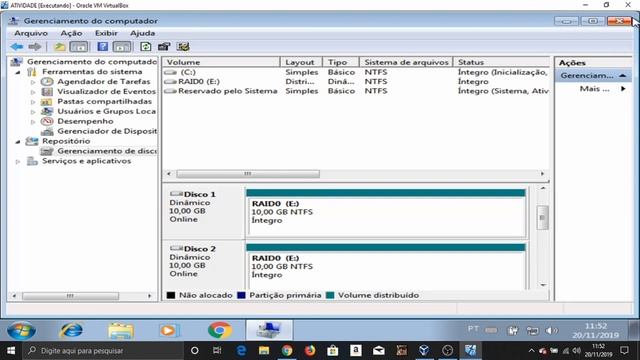The height and width of the screenshot is (360, 640).
Task: Sort by the Layout column header
Action: click(301, 62)
